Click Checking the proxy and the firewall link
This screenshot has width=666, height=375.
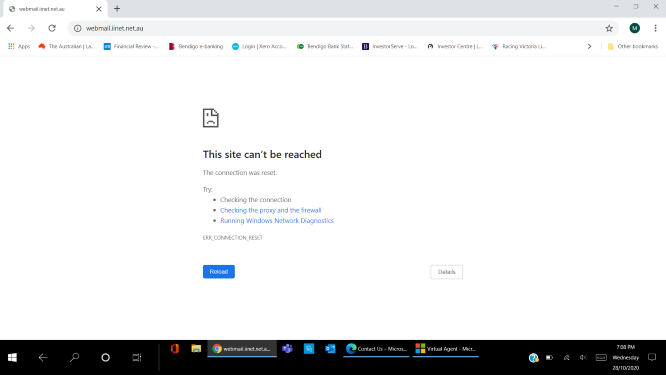[x=271, y=210]
